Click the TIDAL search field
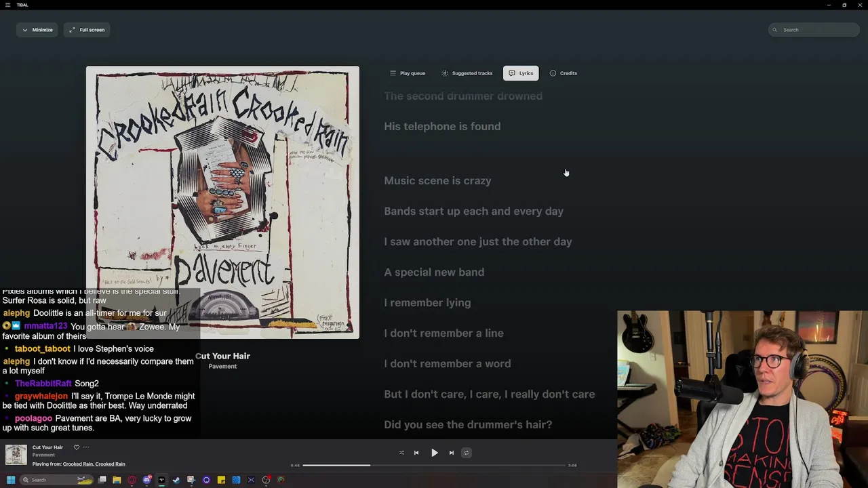The image size is (868, 488). click(x=814, y=30)
